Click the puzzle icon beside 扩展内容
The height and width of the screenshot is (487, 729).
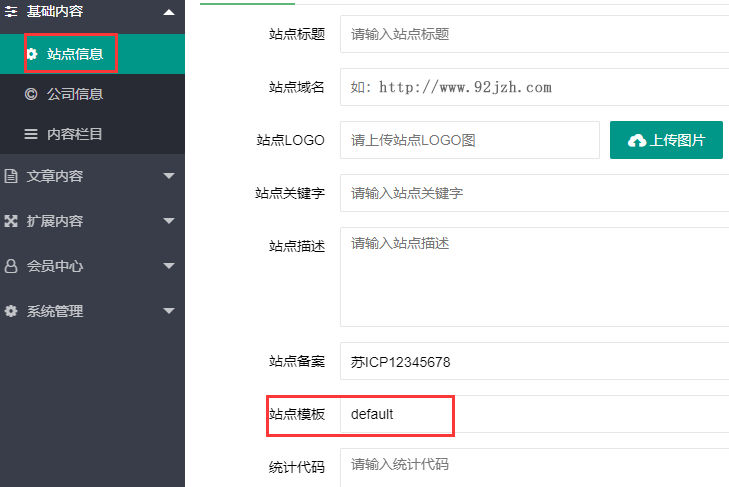click(x=11, y=221)
